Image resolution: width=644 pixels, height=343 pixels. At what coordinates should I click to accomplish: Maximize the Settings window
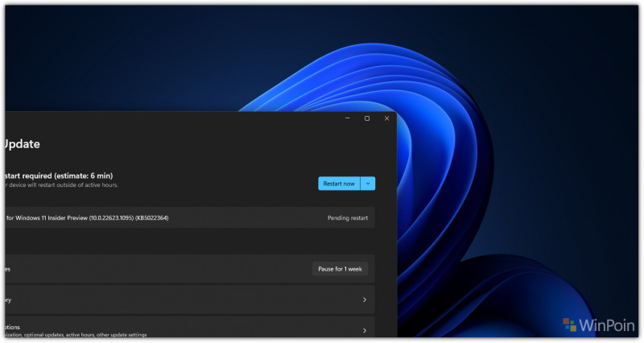(367, 118)
